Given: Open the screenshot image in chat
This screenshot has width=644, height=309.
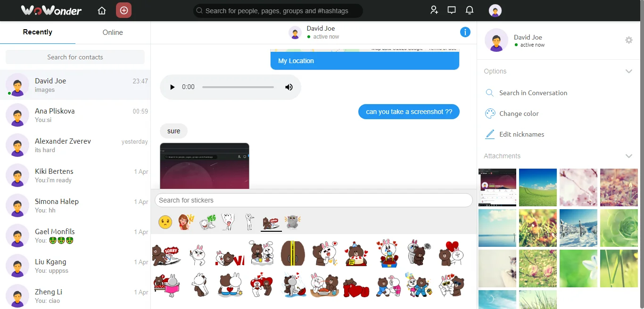Looking at the screenshot, I should tap(205, 166).
